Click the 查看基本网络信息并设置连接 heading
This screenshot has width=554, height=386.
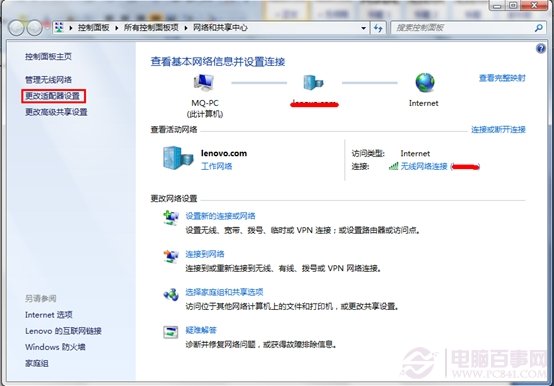[x=218, y=62]
